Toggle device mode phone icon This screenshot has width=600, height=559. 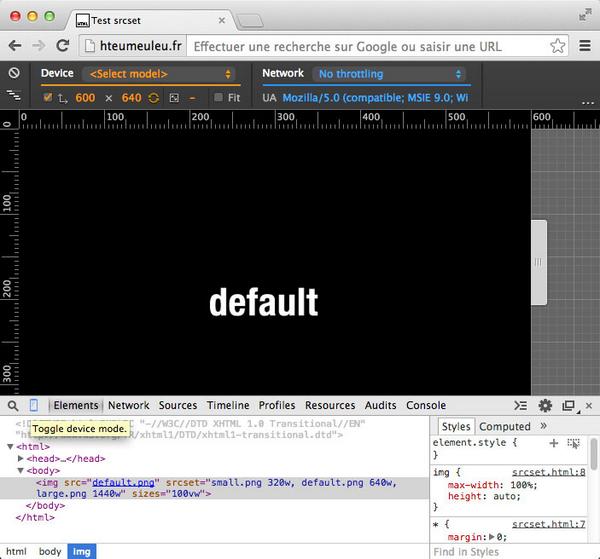pyautogui.click(x=34, y=405)
